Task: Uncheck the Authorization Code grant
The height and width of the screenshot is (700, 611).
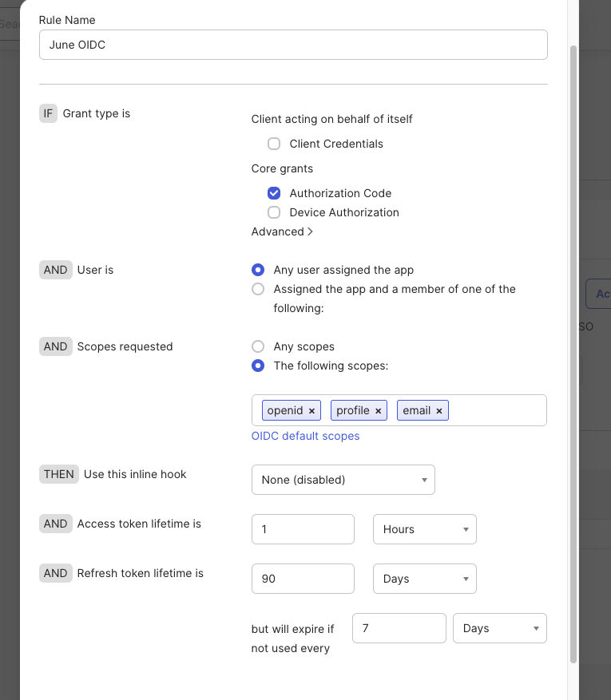Action: (274, 192)
